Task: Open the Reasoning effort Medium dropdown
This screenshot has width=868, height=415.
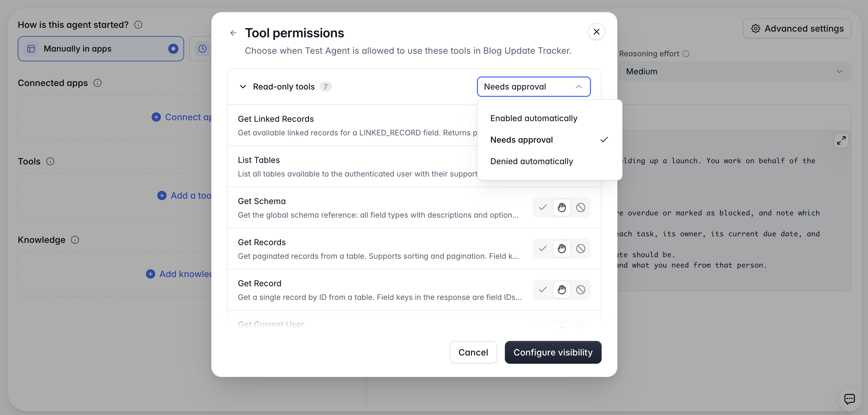Action: pos(735,71)
